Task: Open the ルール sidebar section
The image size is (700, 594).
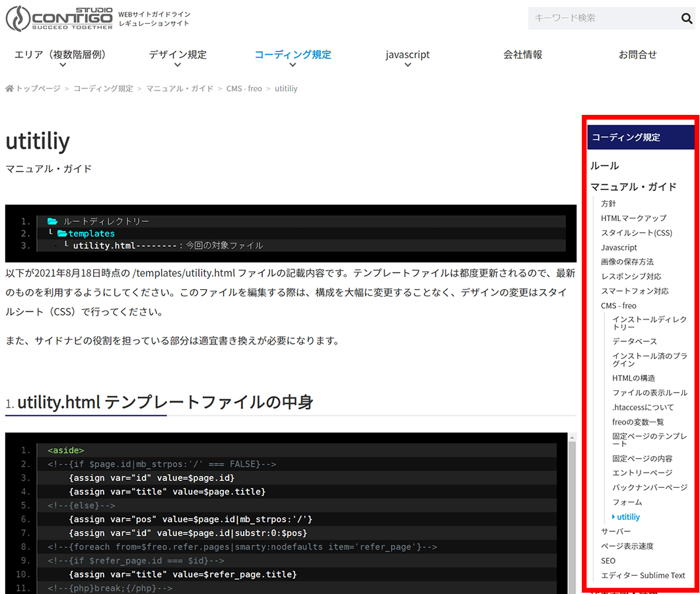Action: coord(604,166)
